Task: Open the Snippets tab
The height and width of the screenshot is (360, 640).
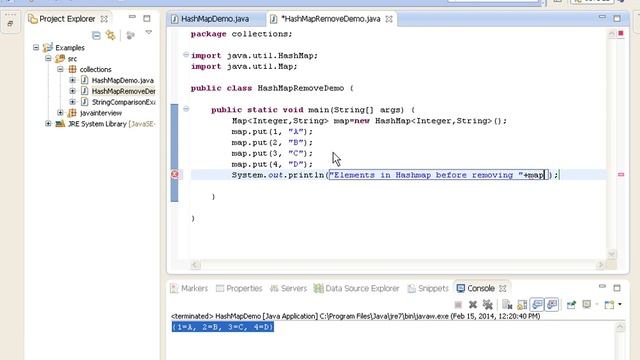Action: [x=428, y=288]
